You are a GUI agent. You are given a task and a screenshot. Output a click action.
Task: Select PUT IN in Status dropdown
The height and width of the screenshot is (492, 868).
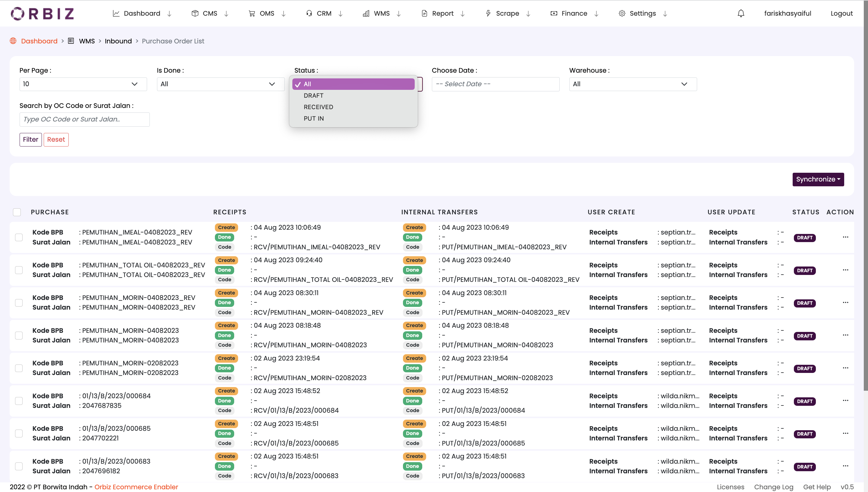pyautogui.click(x=353, y=118)
